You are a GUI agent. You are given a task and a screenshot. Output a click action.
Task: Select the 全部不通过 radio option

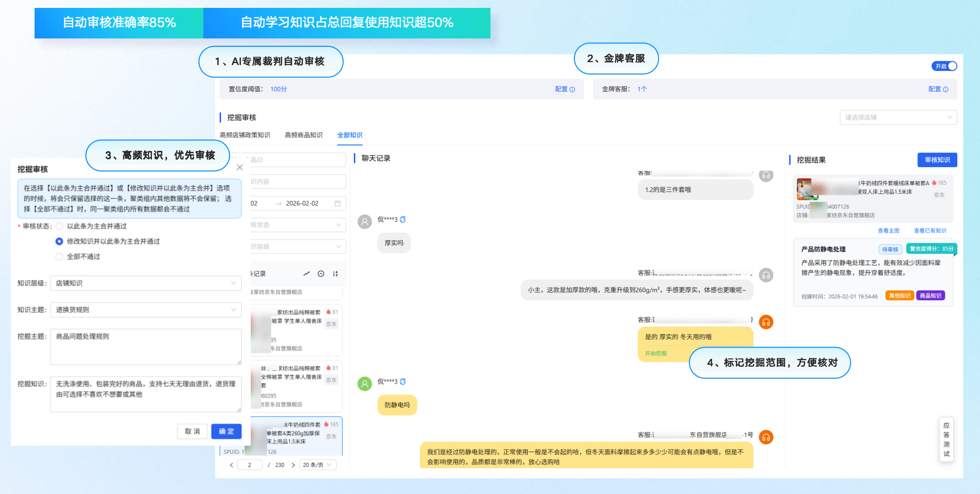[59, 256]
